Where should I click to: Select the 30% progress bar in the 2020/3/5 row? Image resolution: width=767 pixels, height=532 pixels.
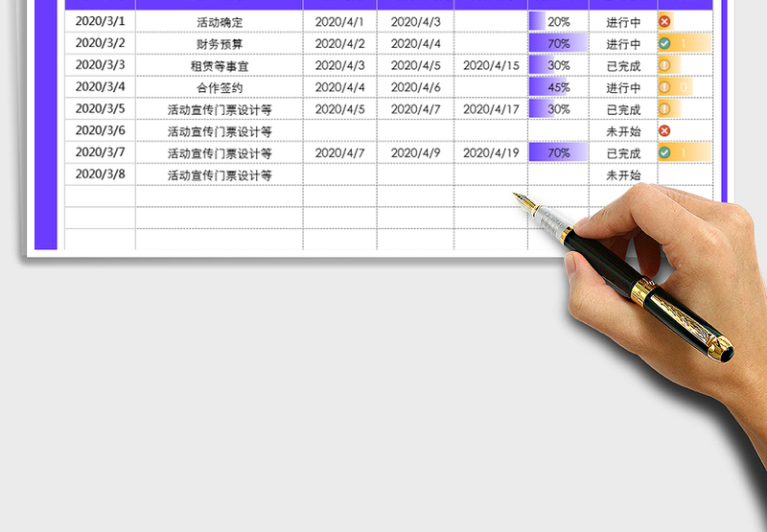(558, 108)
